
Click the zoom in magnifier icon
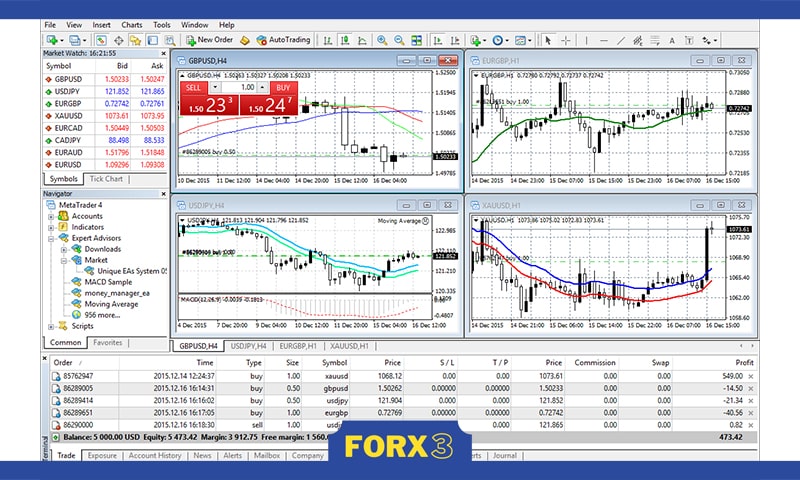[380, 40]
